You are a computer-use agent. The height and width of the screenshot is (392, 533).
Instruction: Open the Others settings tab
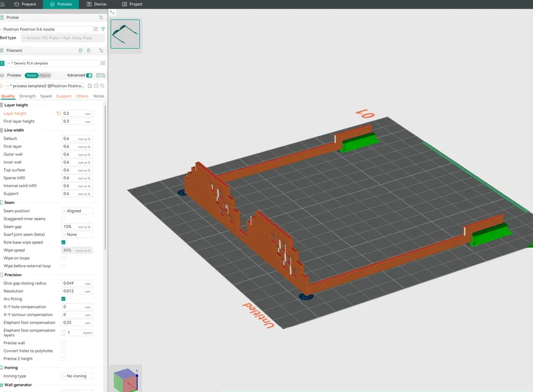point(82,96)
